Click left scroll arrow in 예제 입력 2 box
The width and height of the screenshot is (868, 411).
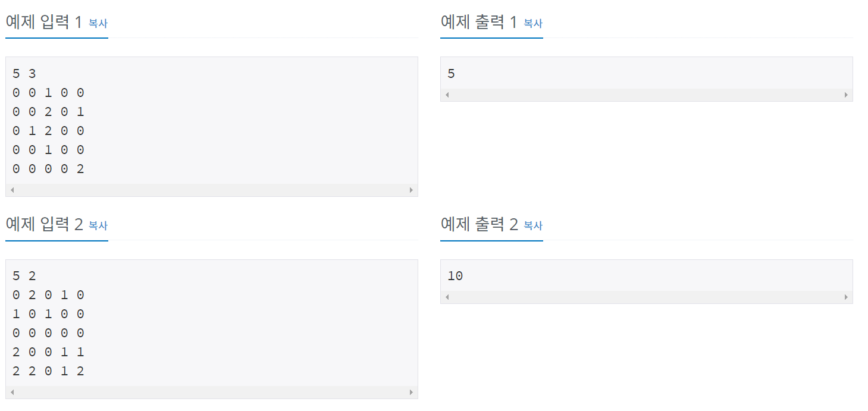(x=12, y=393)
